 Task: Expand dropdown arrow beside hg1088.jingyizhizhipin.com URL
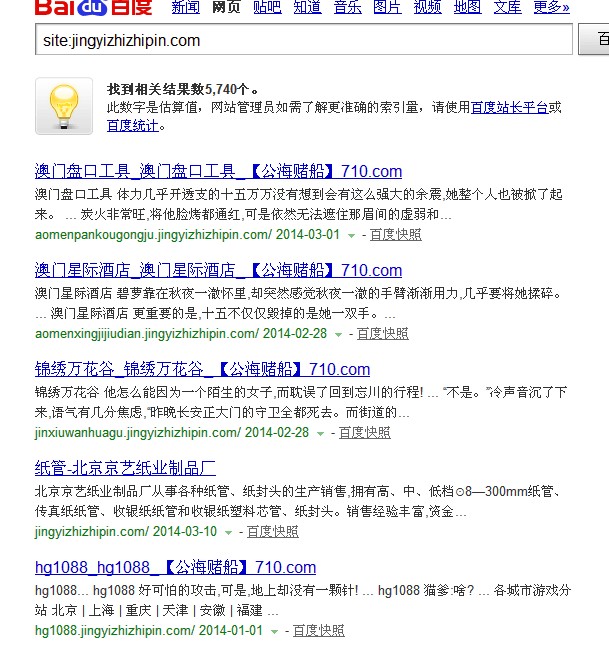coord(274,631)
